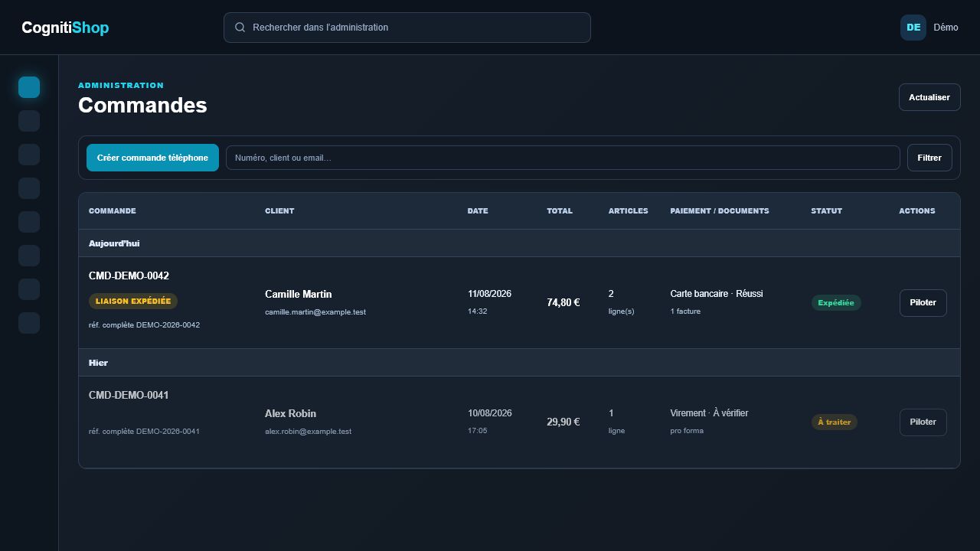Click the CognitiShop logo
This screenshot has width=980, height=551.
tap(65, 28)
